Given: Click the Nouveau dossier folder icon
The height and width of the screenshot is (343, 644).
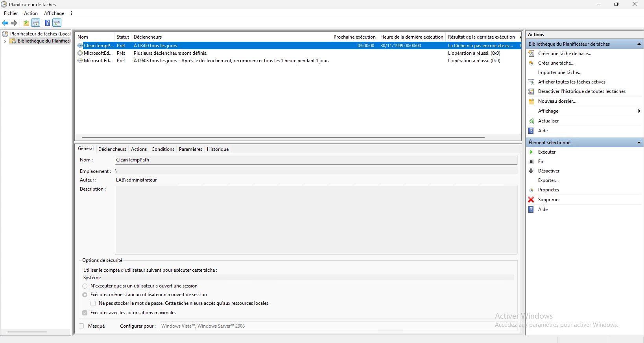Looking at the screenshot, I should click(531, 101).
